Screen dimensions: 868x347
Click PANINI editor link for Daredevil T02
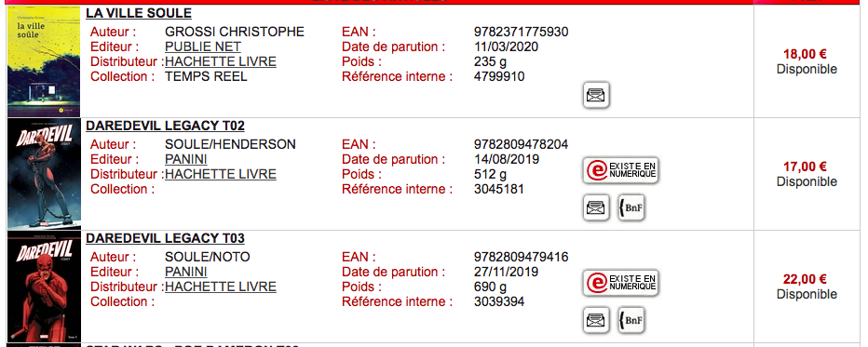point(186,160)
